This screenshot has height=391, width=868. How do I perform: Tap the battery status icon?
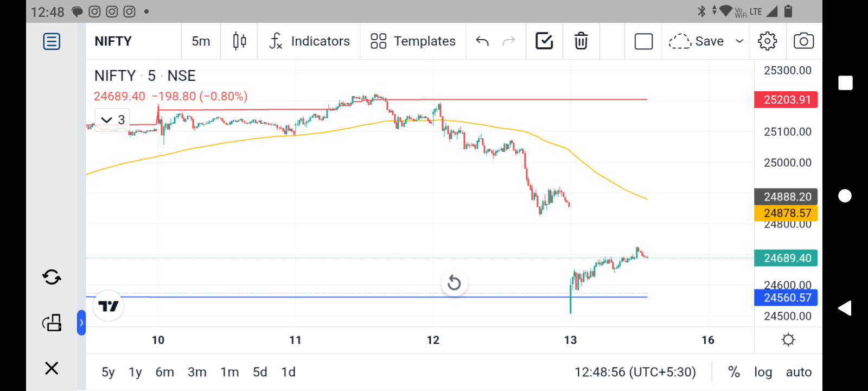[788, 11]
